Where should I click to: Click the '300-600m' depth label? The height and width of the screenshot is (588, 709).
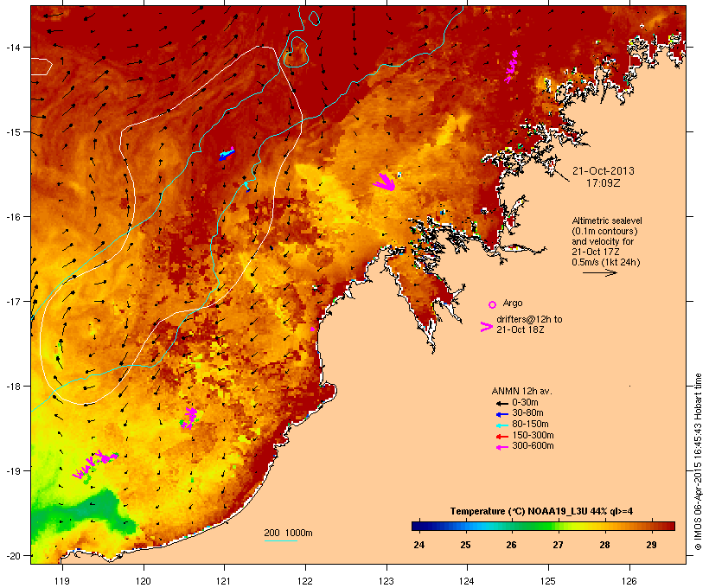pos(533,446)
